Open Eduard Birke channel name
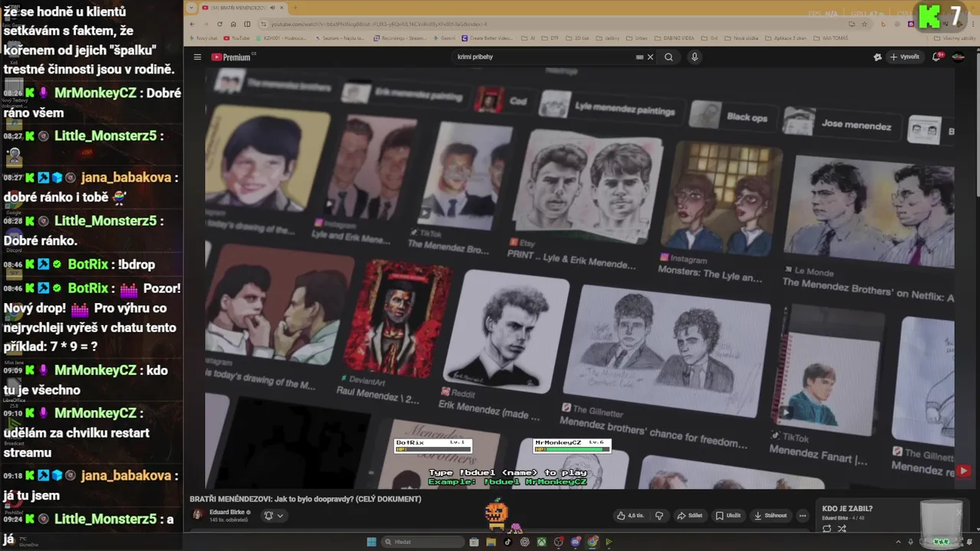Image resolution: width=980 pixels, height=551 pixels. (227, 512)
